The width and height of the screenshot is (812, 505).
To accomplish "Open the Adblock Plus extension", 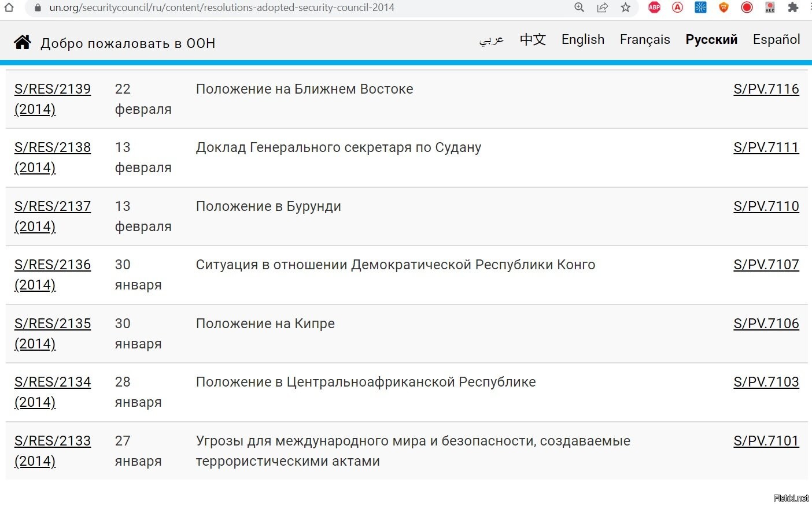I will 654,8.
